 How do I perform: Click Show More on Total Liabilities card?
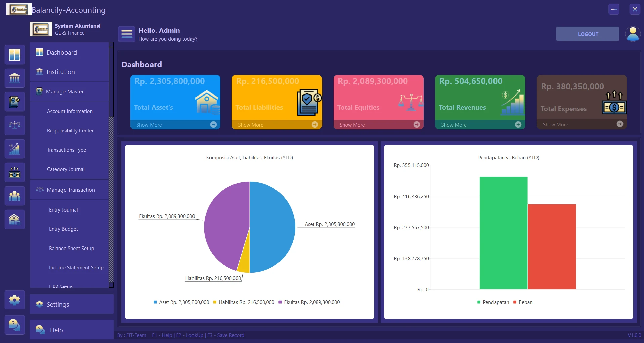click(251, 125)
